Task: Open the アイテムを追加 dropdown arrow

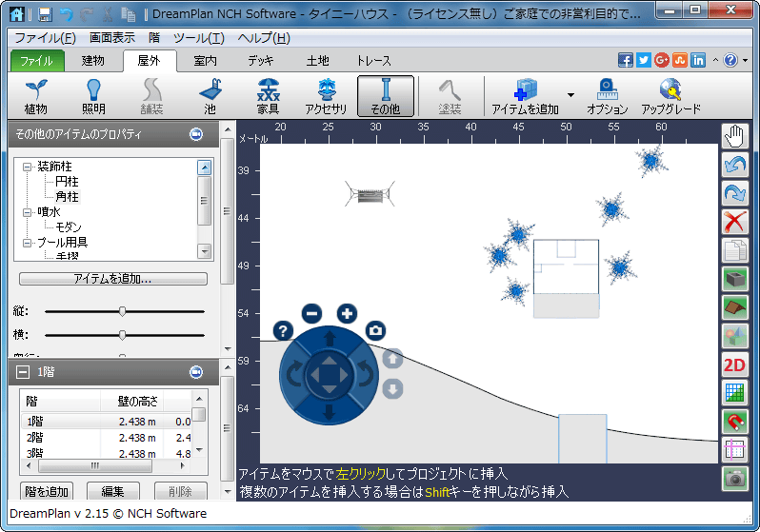Action: pyautogui.click(x=571, y=95)
